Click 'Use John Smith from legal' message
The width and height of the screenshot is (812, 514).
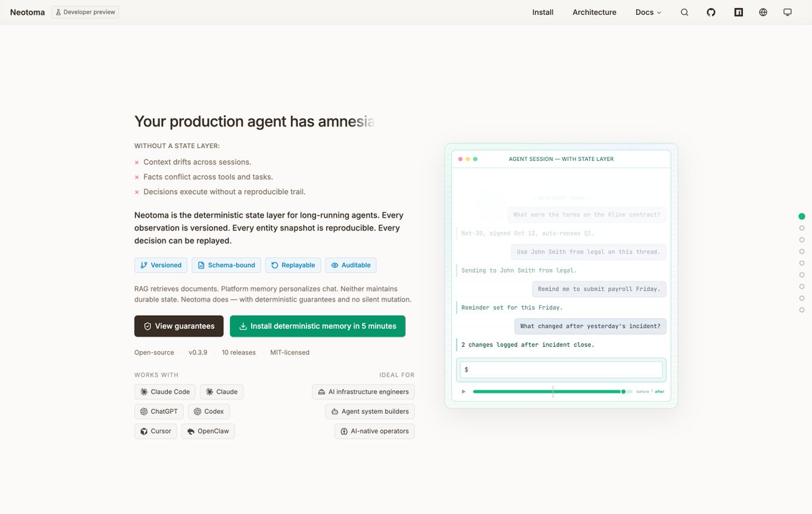point(589,252)
